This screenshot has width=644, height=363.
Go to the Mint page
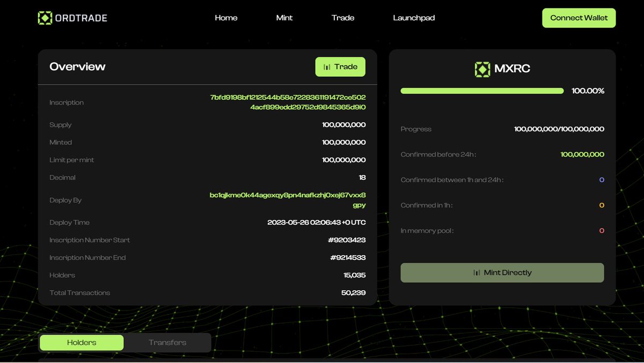(284, 18)
